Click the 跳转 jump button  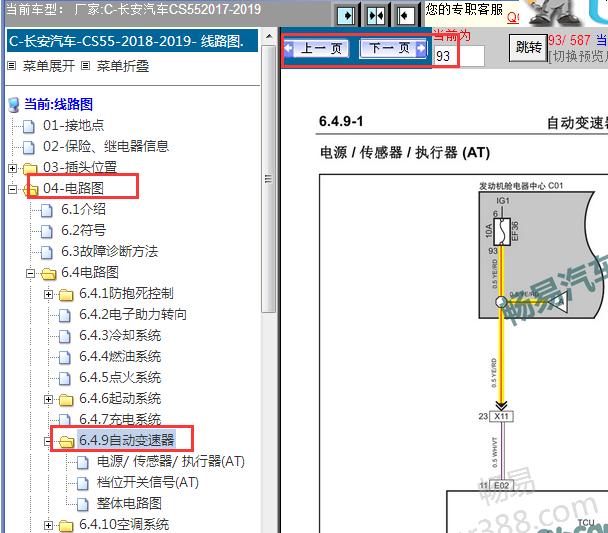click(528, 48)
